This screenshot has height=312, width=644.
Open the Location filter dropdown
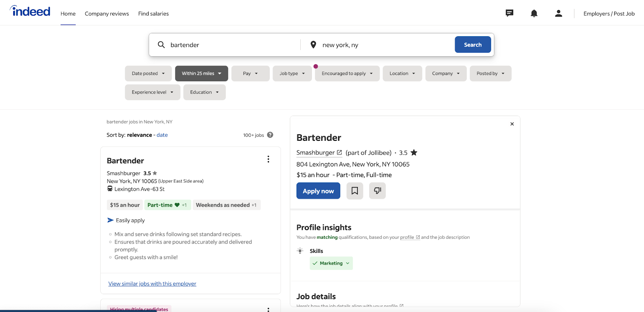(402, 74)
